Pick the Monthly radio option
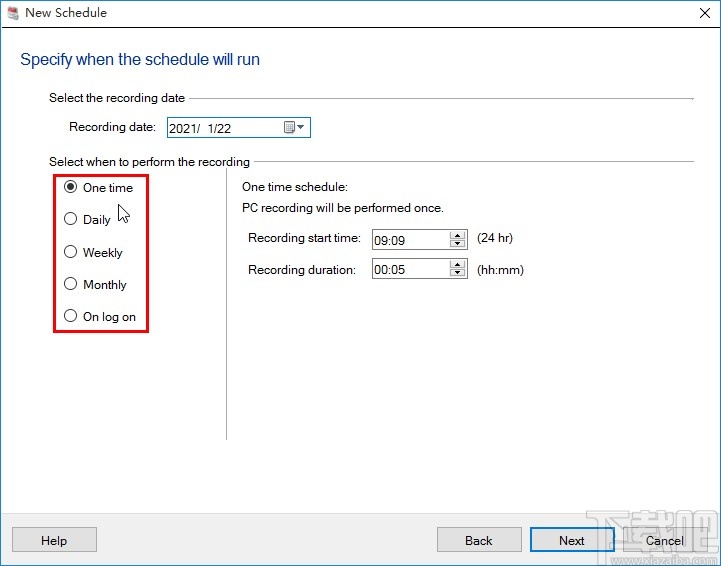 point(70,284)
